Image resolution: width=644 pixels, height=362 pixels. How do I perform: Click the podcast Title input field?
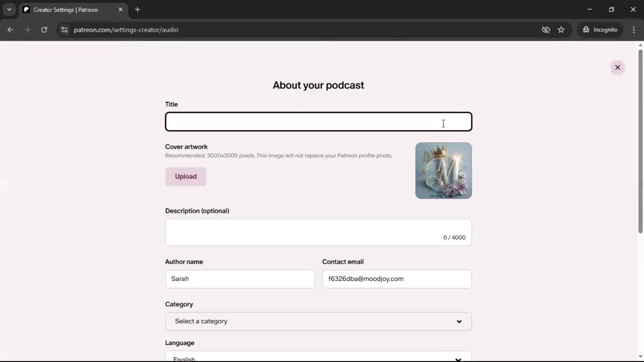[318, 122]
